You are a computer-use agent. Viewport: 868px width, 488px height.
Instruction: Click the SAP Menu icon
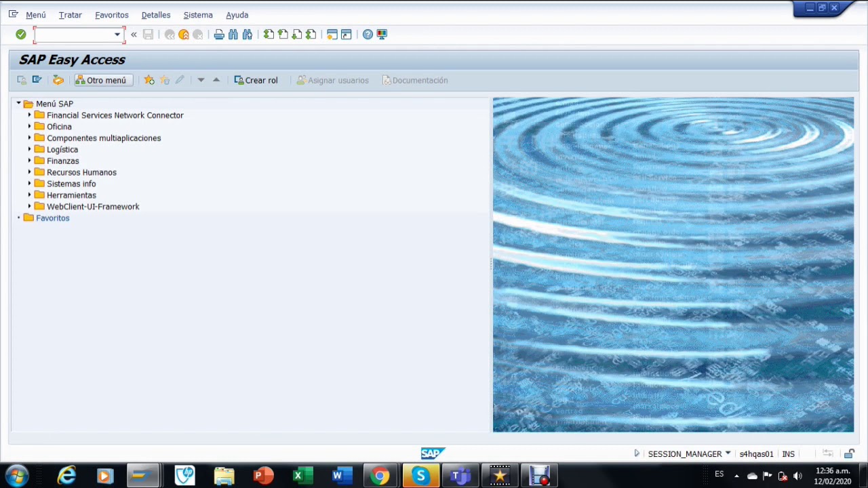(x=37, y=80)
